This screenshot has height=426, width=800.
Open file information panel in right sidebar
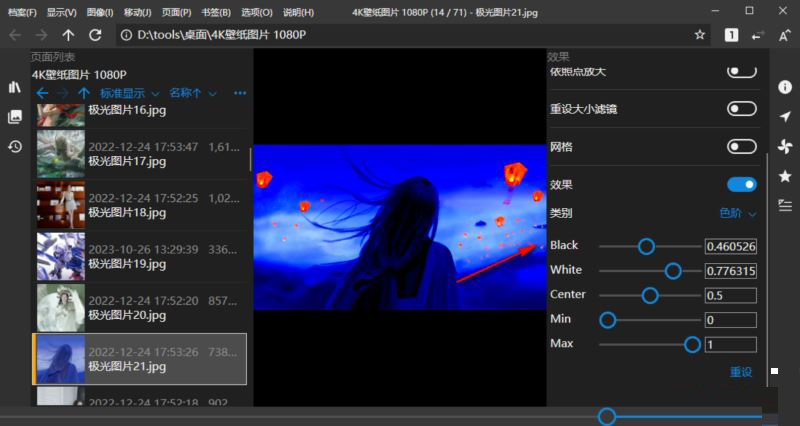click(785, 87)
